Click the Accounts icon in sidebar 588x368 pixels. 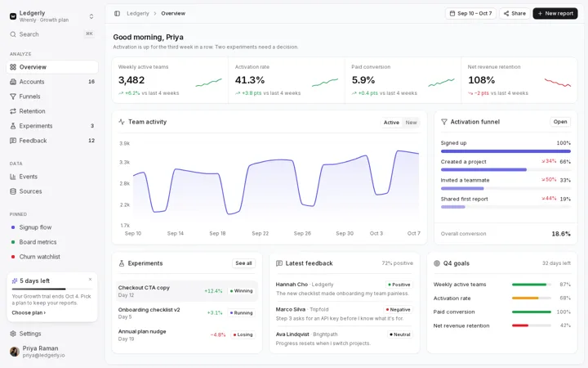point(13,82)
